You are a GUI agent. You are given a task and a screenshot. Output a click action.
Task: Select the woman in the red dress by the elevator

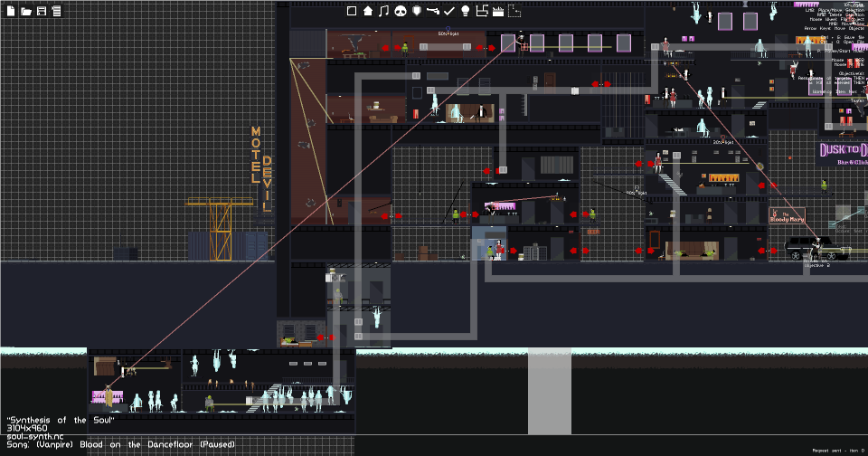tap(498, 250)
